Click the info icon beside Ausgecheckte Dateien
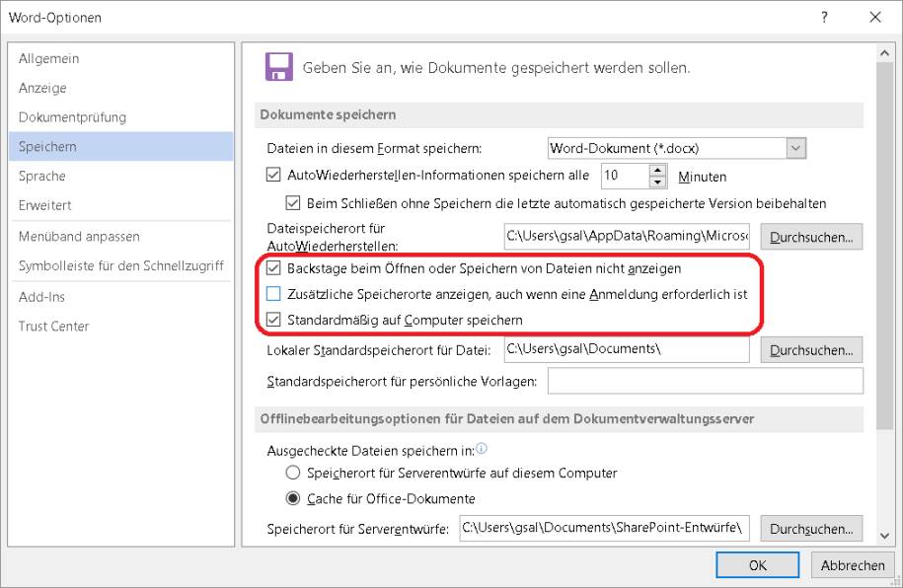Image resolution: width=903 pixels, height=588 pixels. tap(482, 449)
